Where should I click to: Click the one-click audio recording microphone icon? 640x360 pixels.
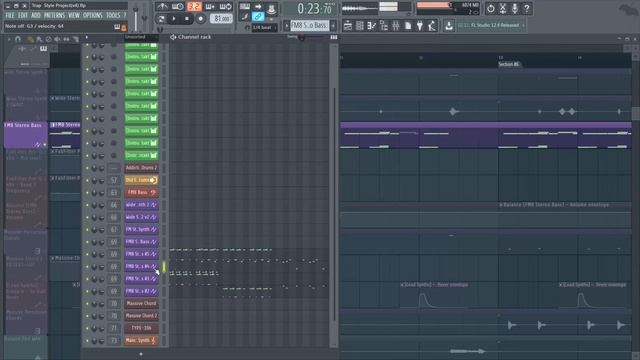click(515, 8)
